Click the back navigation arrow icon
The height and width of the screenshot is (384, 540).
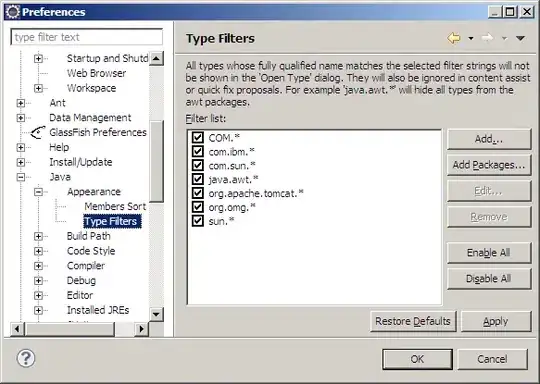(454, 38)
